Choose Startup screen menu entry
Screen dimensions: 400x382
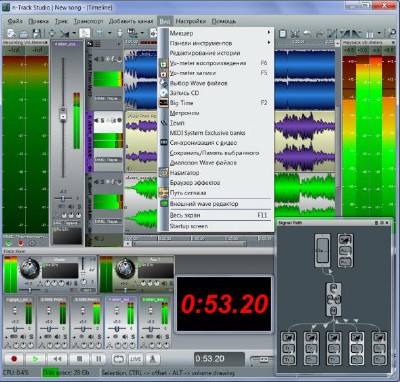216,226
